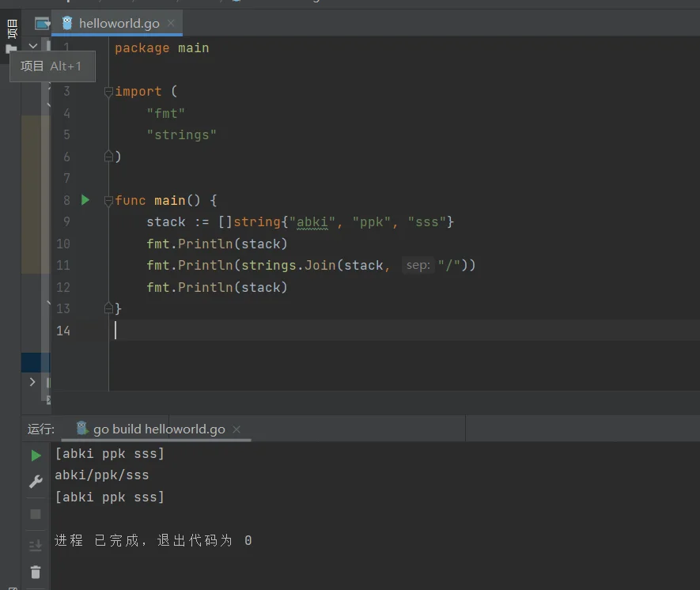
Task: Click the stop process square button
Action: (x=36, y=514)
